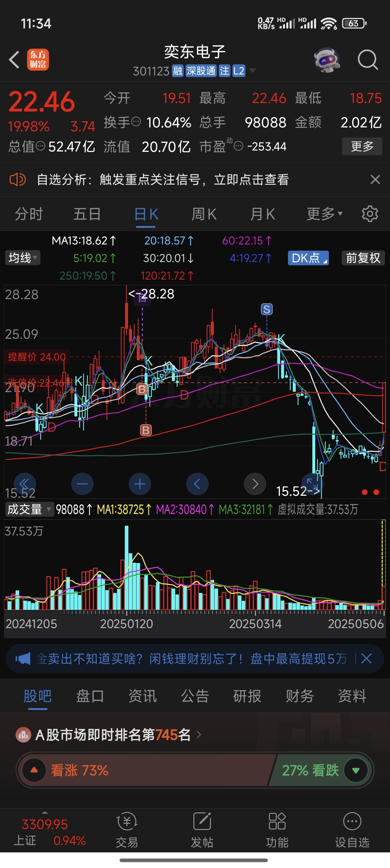Tap the L2 level tag

click(239, 71)
